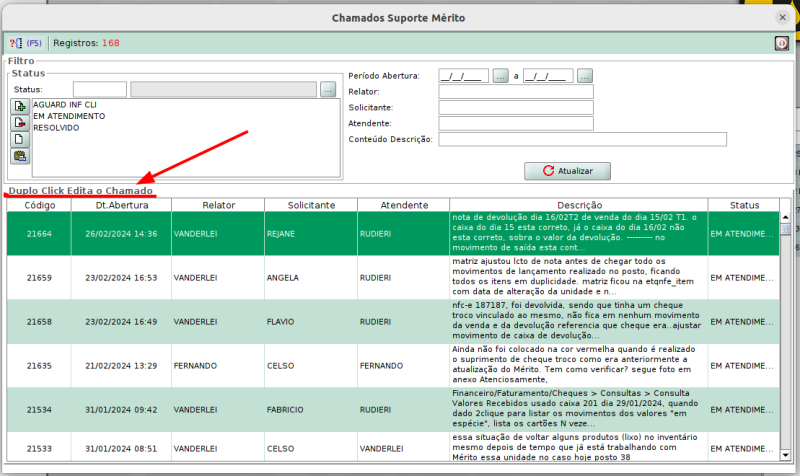Focus the Solicitante filter field
800x476 pixels.
click(516, 108)
